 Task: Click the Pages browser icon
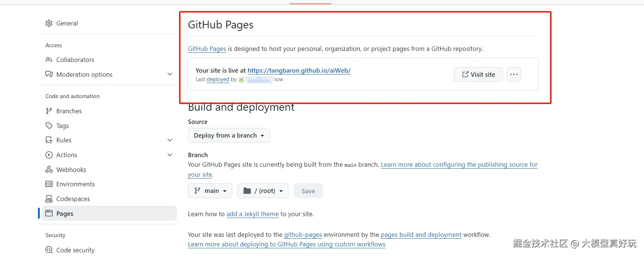(49, 213)
